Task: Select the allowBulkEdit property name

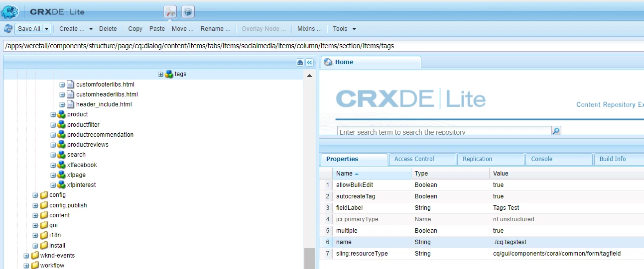Action: click(x=355, y=185)
